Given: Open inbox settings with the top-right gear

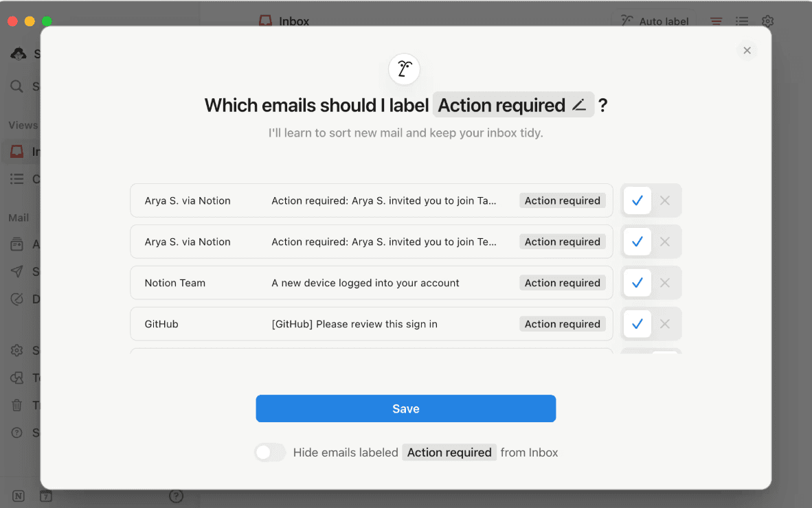Looking at the screenshot, I should 767,21.
